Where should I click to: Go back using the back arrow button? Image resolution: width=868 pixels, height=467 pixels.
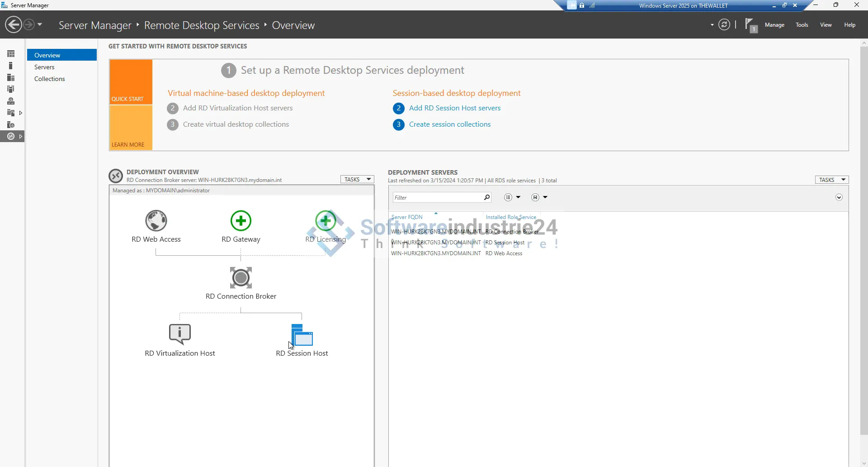point(14,24)
